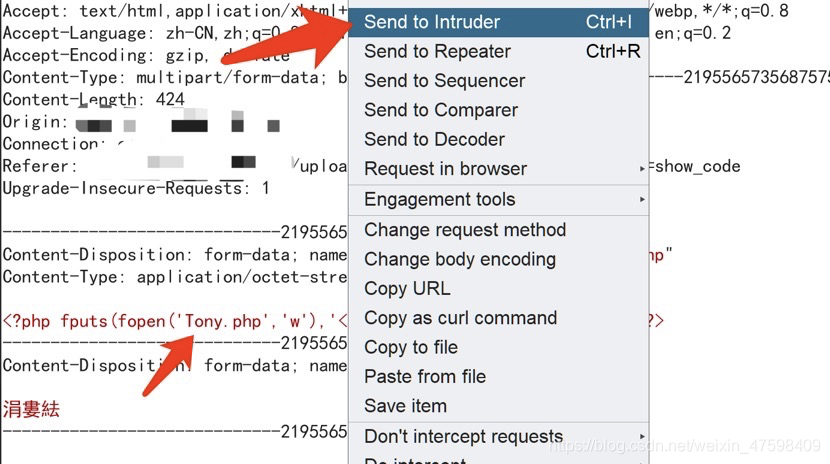Screen dimensions: 830x464
Task: Expand Engagement tools submenu arrow
Action: pyautogui.click(x=642, y=200)
